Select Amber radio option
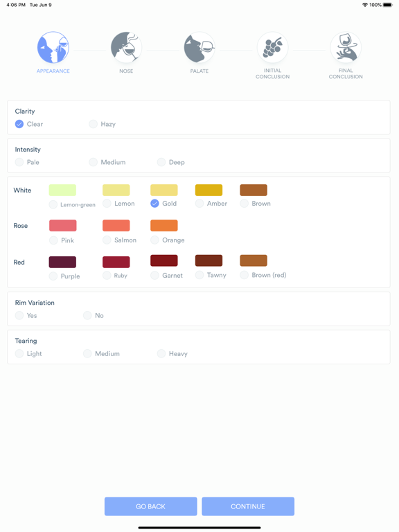The height and width of the screenshot is (532, 399). 199,204
